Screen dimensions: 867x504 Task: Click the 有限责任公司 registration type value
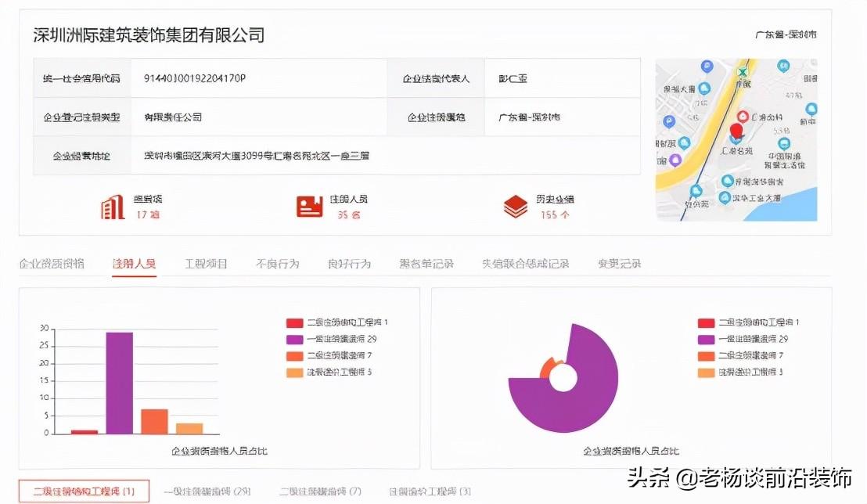[x=173, y=117]
